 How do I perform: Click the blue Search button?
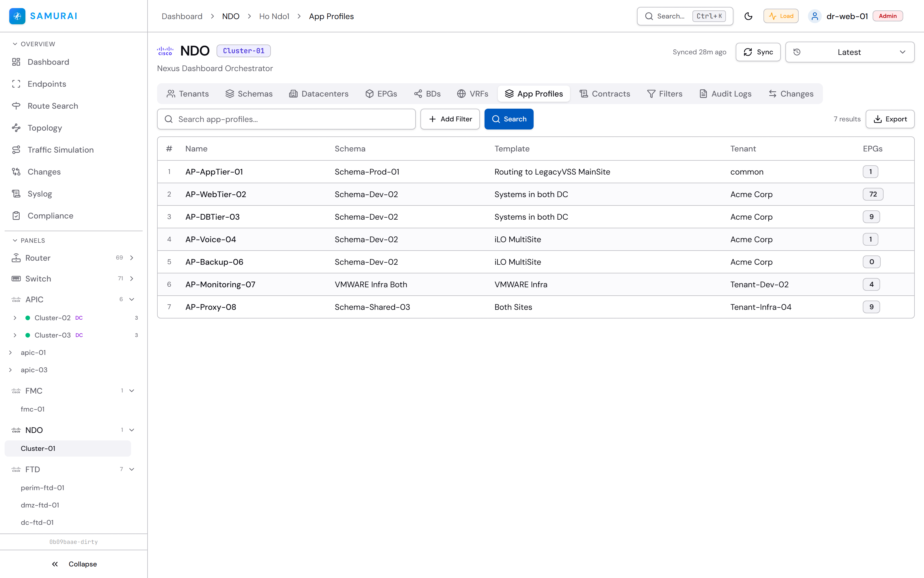click(509, 119)
